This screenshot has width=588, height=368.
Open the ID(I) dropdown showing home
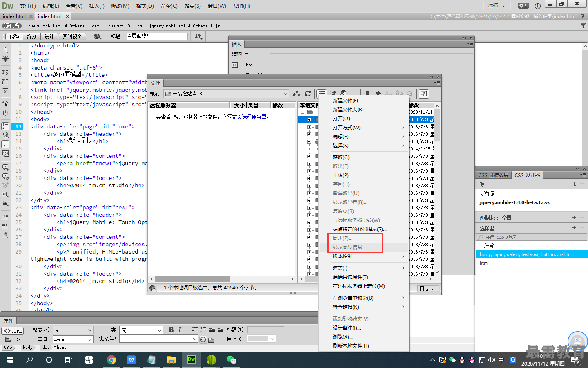point(73,339)
